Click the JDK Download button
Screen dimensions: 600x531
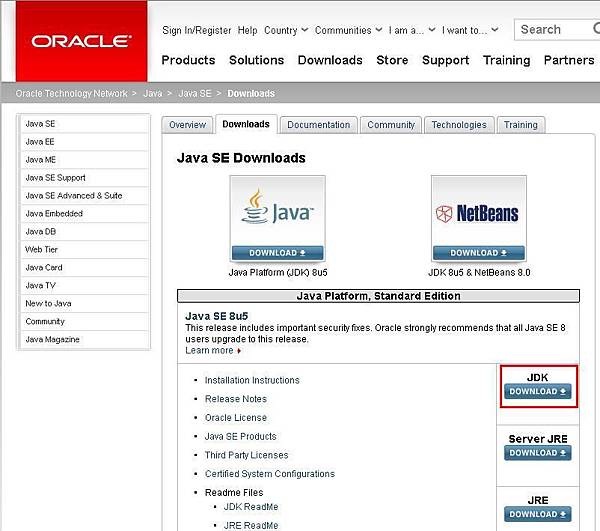point(537,391)
